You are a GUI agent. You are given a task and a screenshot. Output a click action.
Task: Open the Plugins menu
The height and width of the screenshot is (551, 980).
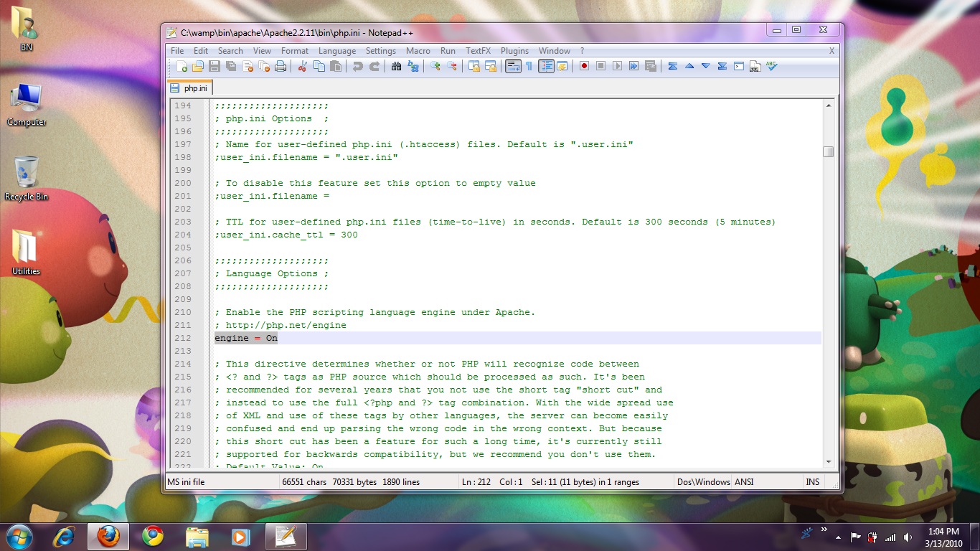point(514,51)
